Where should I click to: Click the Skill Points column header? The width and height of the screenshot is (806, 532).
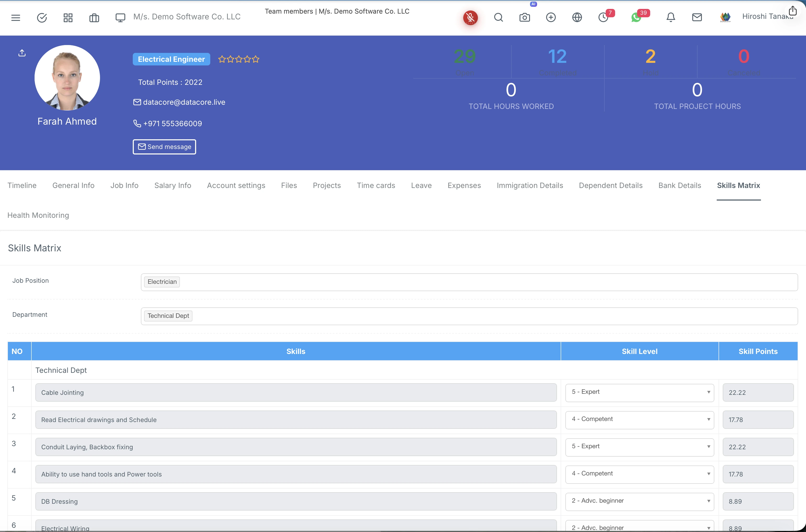tap(758, 351)
